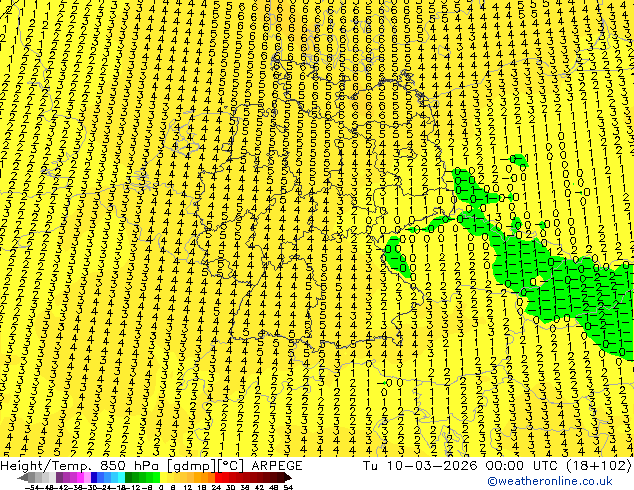The height and width of the screenshot is (490, 634).
Task: Pick the grey arrow at legend's cold end
Action: 22,477
